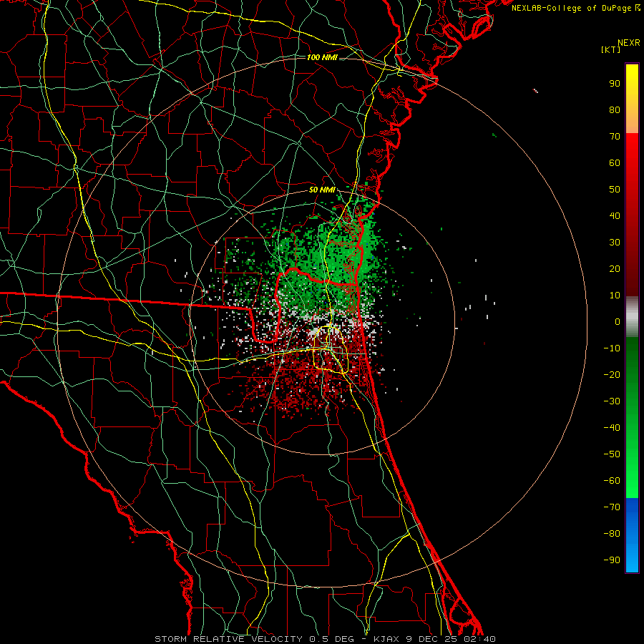Click the -60 value on the velocity scale

[612, 481]
